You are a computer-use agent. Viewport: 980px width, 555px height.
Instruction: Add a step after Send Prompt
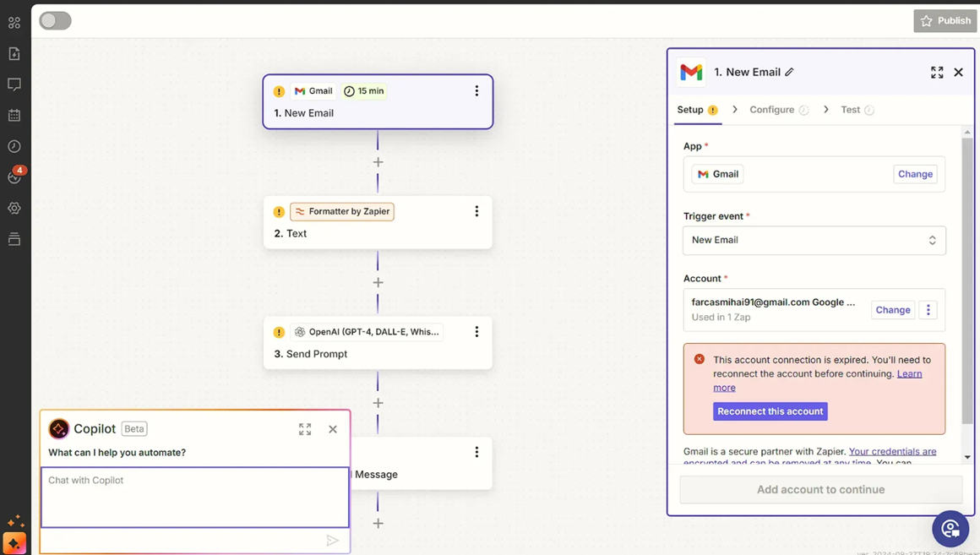pyautogui.click(x=378, y=403)
